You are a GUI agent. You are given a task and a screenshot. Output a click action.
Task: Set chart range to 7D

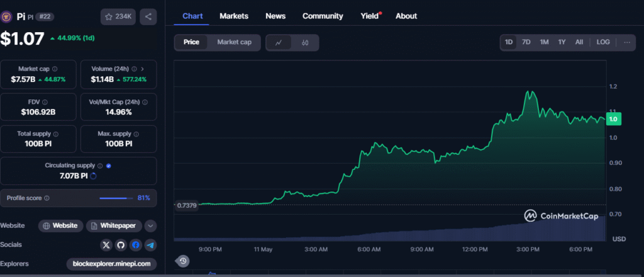tap(526, 42)
